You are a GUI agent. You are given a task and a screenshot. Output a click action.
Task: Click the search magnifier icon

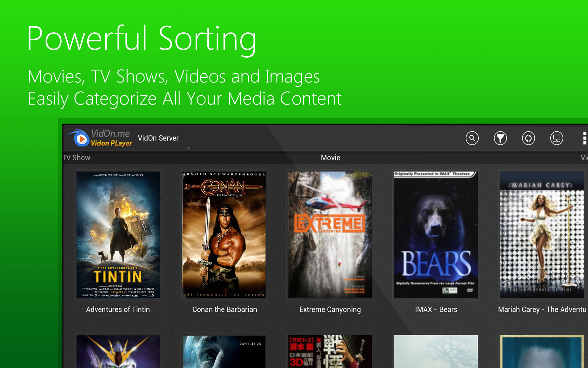tap(472, 138)
